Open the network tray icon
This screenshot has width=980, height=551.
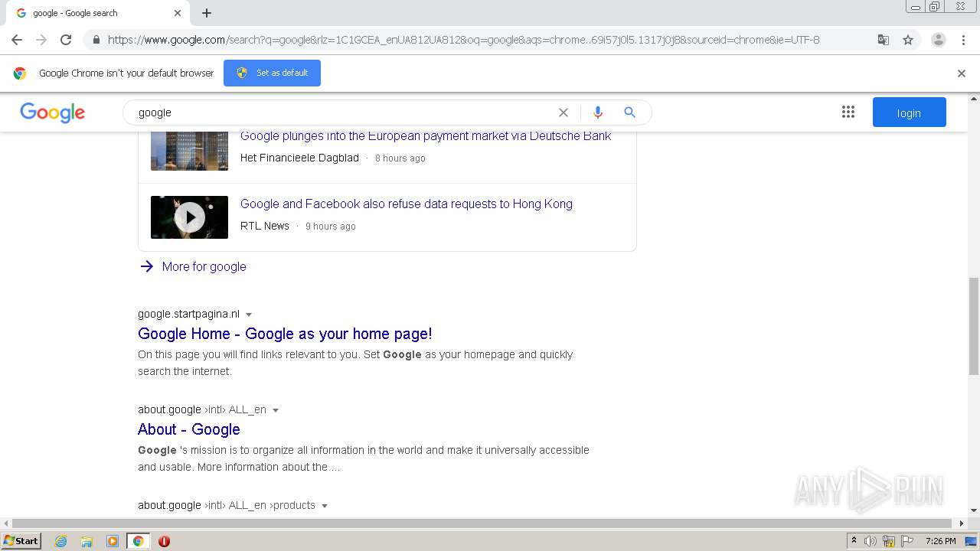[889, 541]
